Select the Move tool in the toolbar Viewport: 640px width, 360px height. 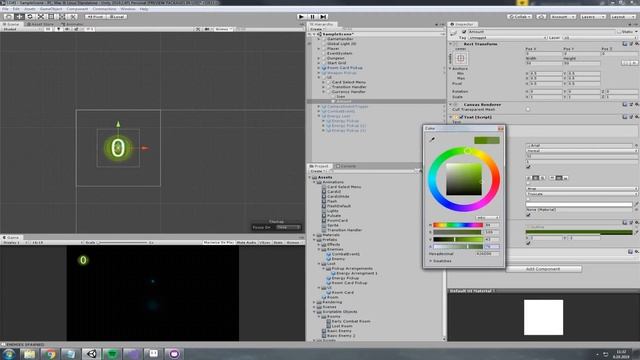tap(19, 17)
